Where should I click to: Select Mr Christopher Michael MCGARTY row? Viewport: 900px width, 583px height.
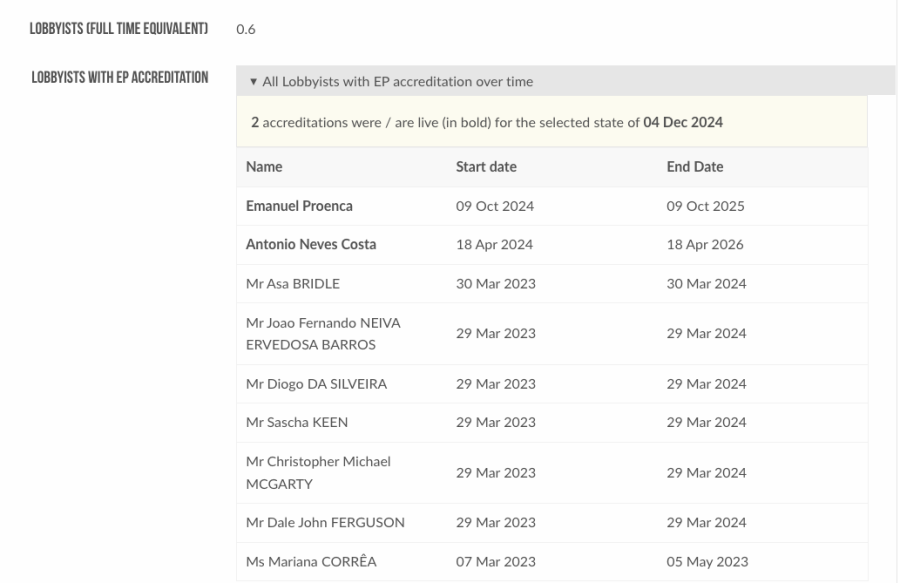point(552,473)
